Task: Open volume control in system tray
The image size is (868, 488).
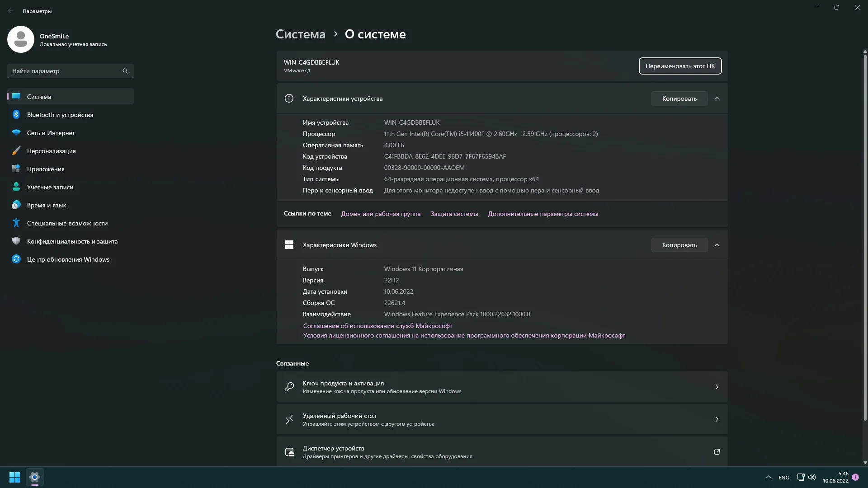Action: tap(812, 477)
